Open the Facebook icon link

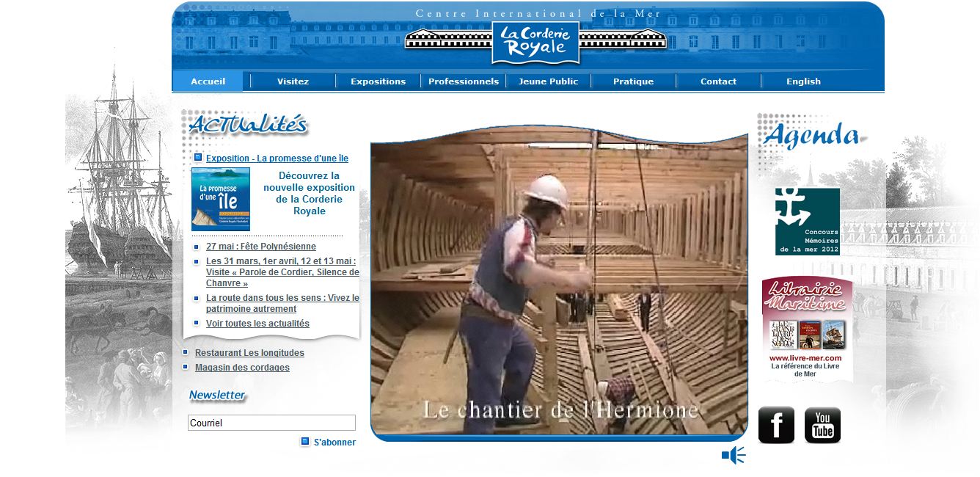tap(776, 425)
